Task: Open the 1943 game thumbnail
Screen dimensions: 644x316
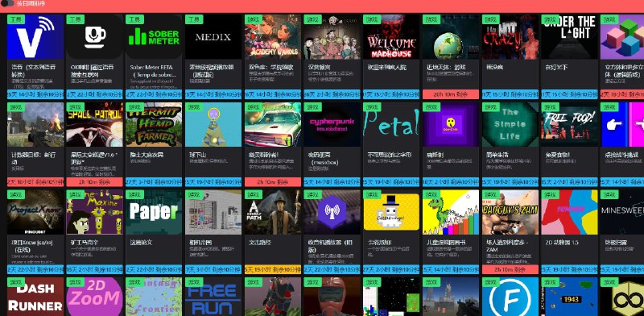Action: tap(570, 297)
